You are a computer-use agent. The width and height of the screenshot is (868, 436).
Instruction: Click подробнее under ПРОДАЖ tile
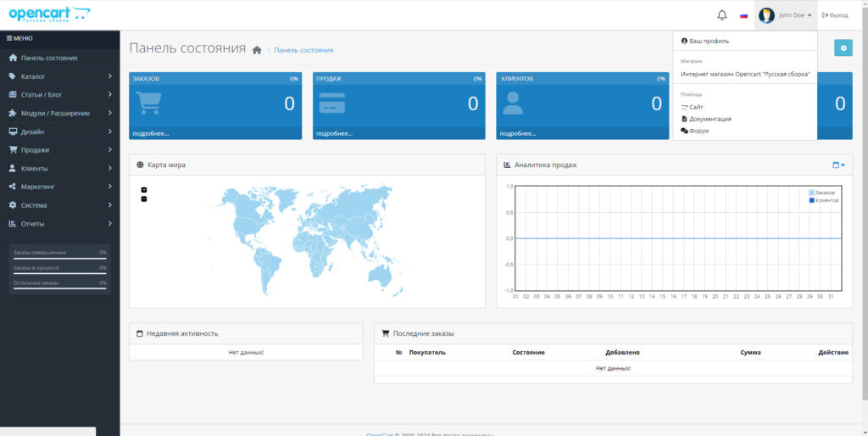click(x=334, y=133)
